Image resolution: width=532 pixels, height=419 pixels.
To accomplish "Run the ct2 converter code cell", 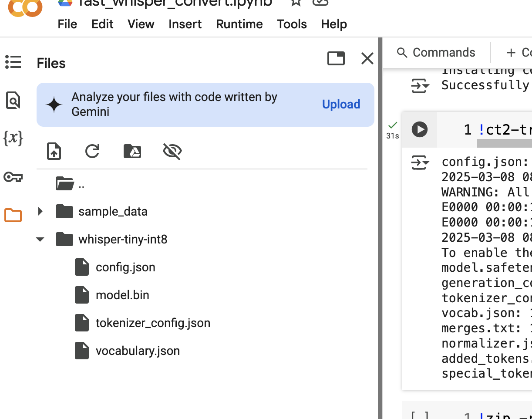I will (420, 130).
